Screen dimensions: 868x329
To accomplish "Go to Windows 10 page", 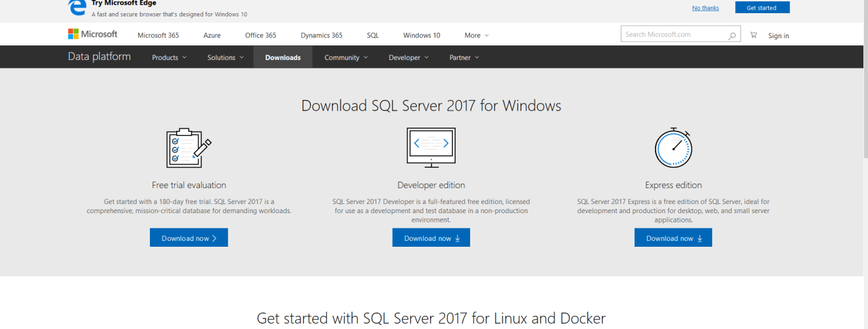I will 422,36.
